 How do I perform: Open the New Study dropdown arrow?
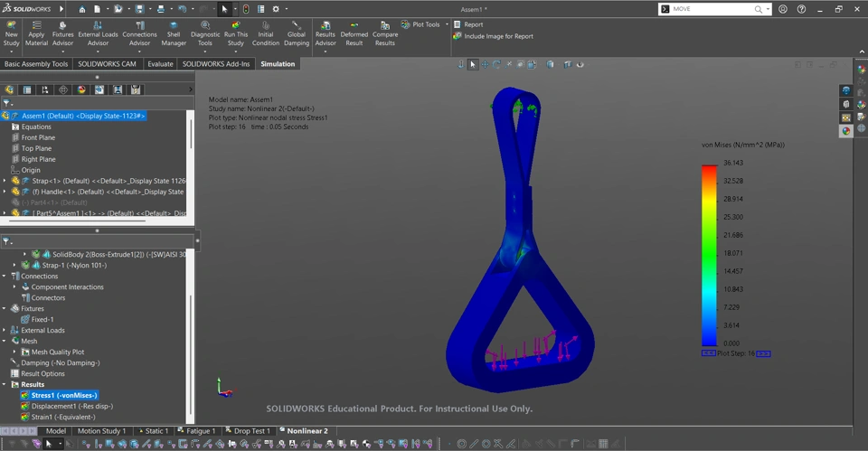pos(11,52)
